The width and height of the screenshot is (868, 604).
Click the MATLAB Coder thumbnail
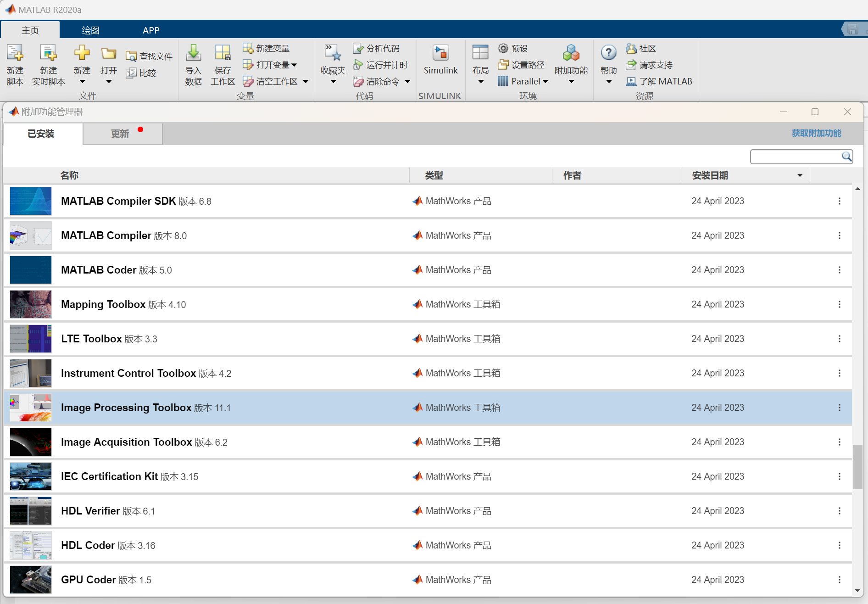coord(31,270)
